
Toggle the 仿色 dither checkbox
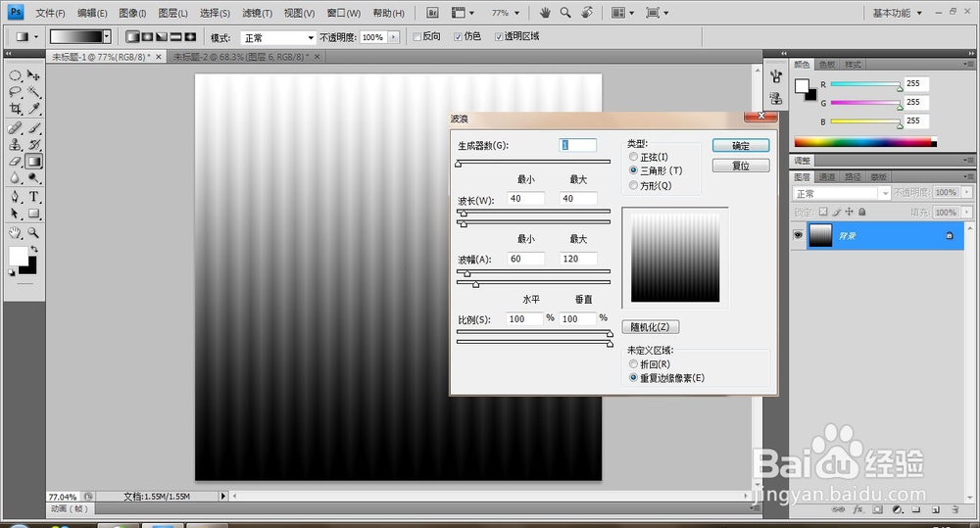pyautogui.click(x=458, y=37)
